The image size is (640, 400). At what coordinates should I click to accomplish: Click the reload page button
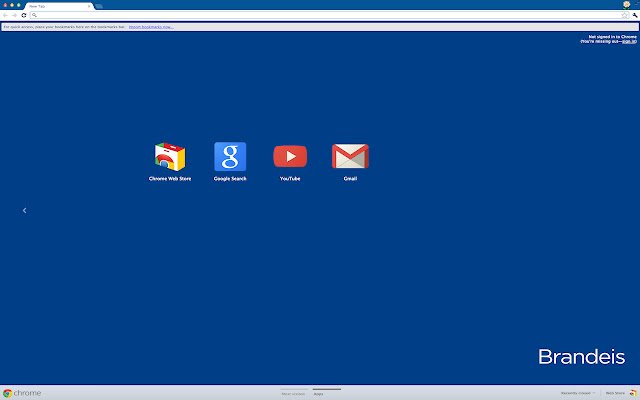24,15
